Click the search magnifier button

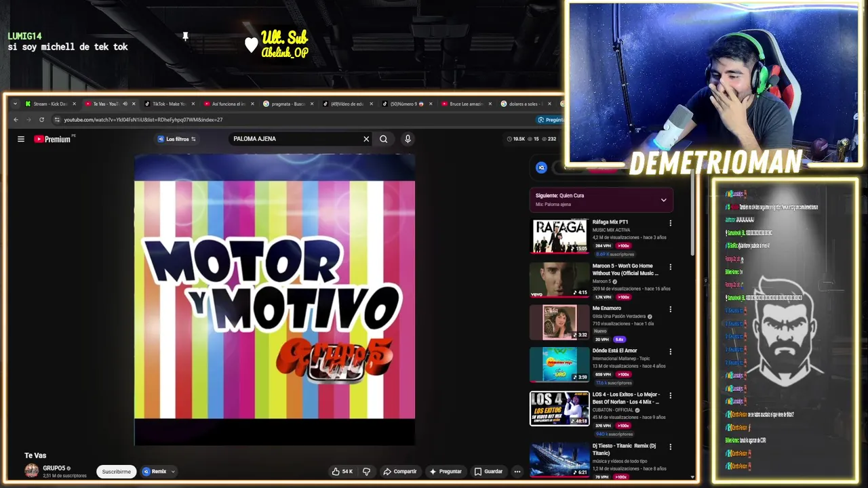384,139
